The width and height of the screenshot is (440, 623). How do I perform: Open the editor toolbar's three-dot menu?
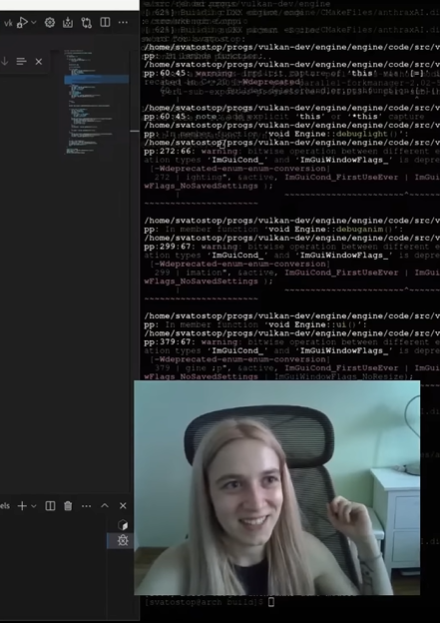(123, 22)
